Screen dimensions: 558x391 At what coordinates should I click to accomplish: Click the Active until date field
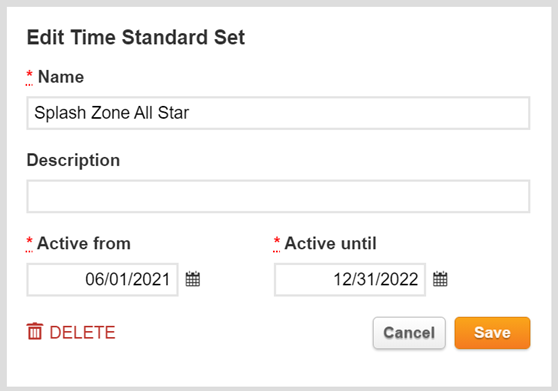tap(350, 280)
